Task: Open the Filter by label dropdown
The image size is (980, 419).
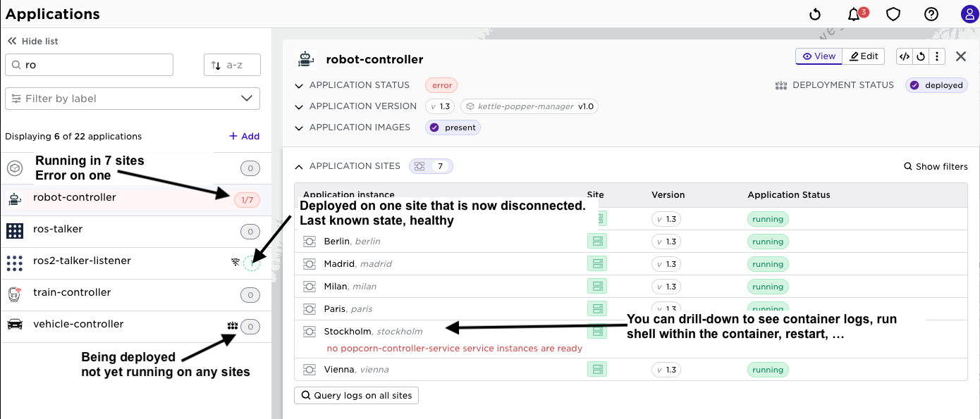Action: pyautogui.click(x=133, y=99)
